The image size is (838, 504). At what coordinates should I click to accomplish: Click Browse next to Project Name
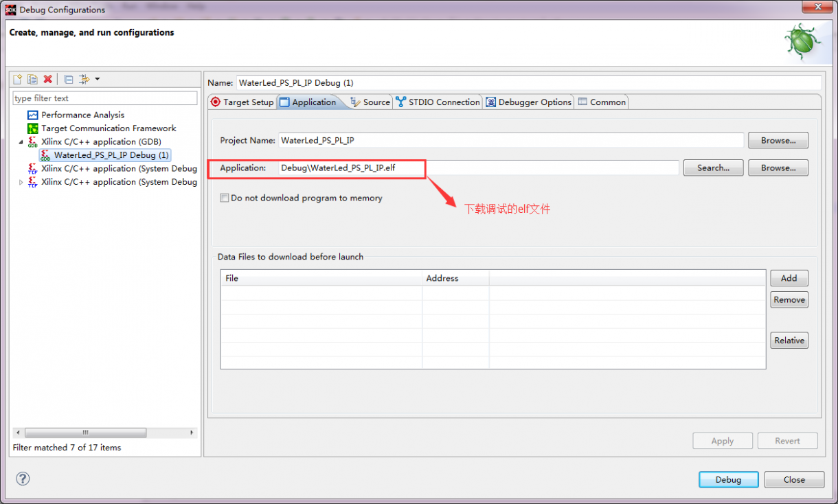(x=778, y=140)
